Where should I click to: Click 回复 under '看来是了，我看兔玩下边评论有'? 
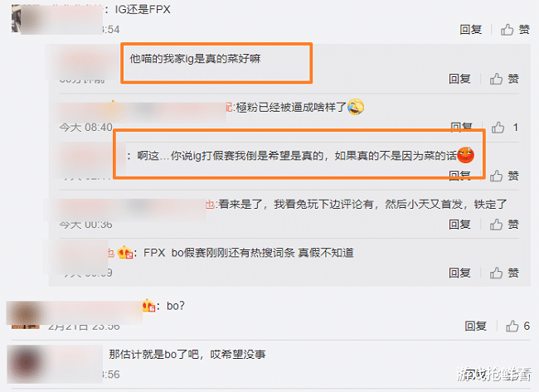pos(459,225)
